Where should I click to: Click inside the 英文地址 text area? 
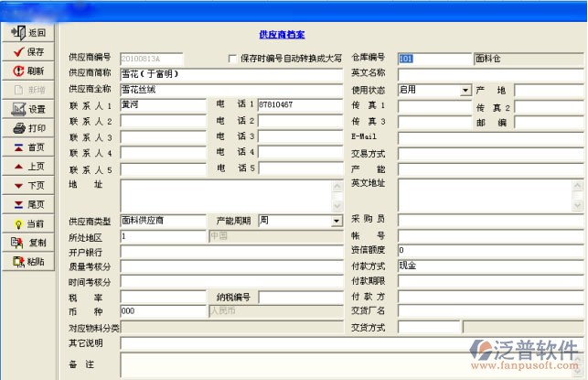[x=485, y=195]
